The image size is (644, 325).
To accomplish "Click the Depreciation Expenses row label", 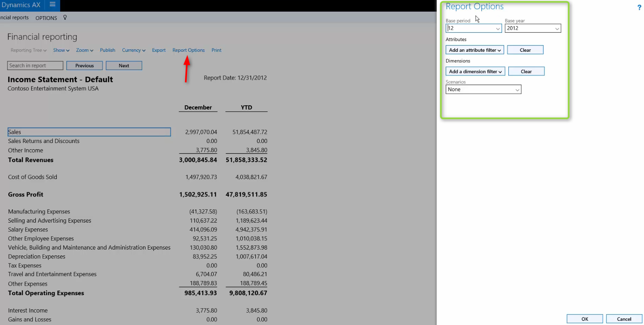I will (x=37, y=257).
